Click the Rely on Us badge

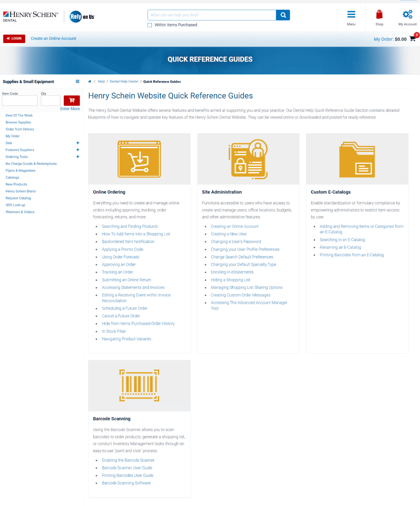tap(82, 17)
